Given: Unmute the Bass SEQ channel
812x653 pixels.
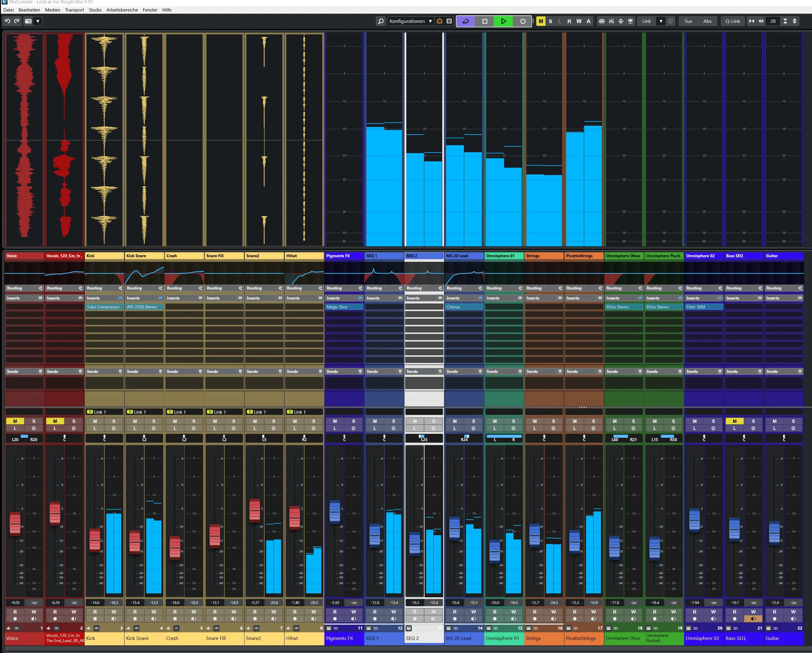Looking at the screenshot, I should 734,421.
